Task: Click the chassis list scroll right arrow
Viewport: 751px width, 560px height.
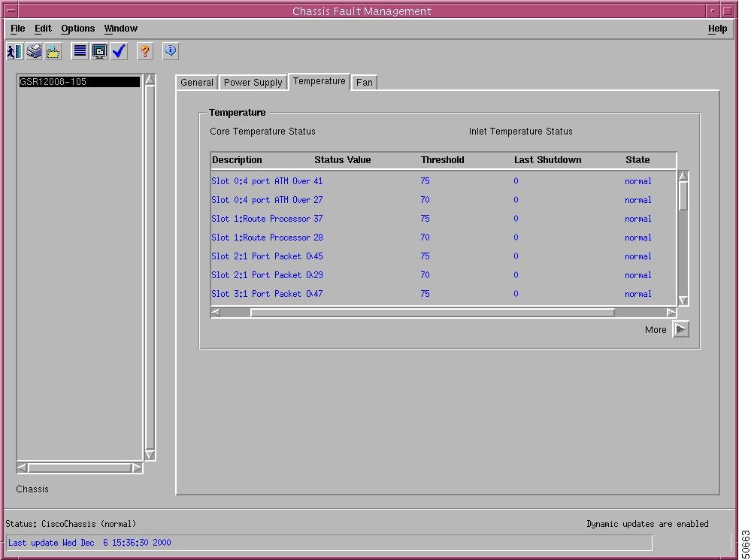Action: [137, 468]
